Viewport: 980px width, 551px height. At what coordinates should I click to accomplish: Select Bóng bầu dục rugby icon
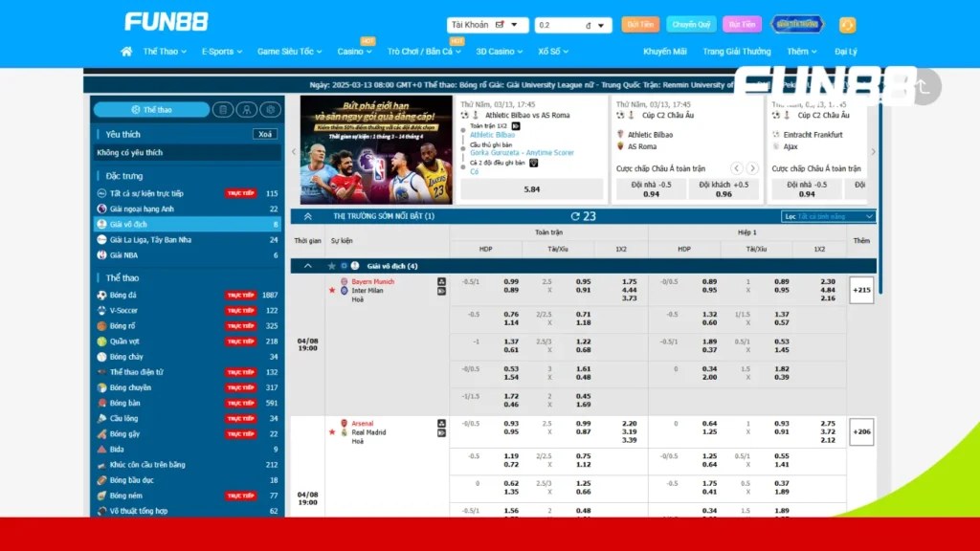101,480
